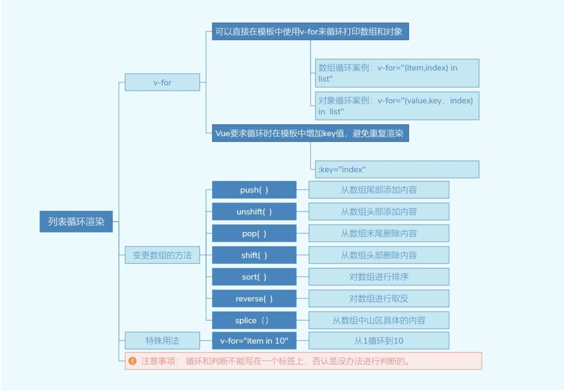Click the reverse( ) method node

tap(254, 298)
